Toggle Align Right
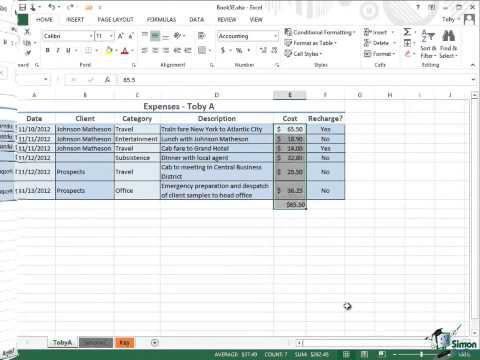Viewport: 480px width, 360px height. point(166,50)
